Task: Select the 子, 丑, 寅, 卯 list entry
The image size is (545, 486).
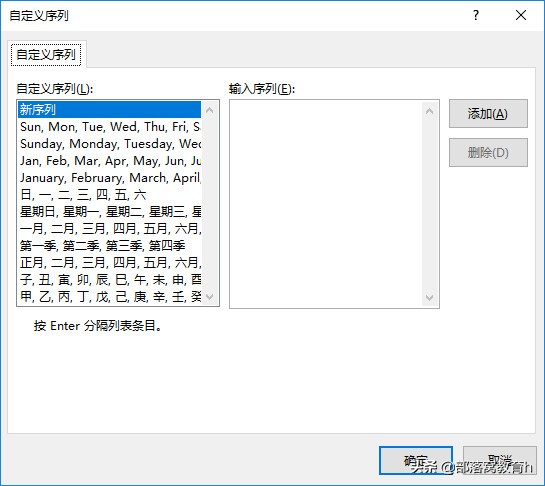Action: click(x=109, y=280)
